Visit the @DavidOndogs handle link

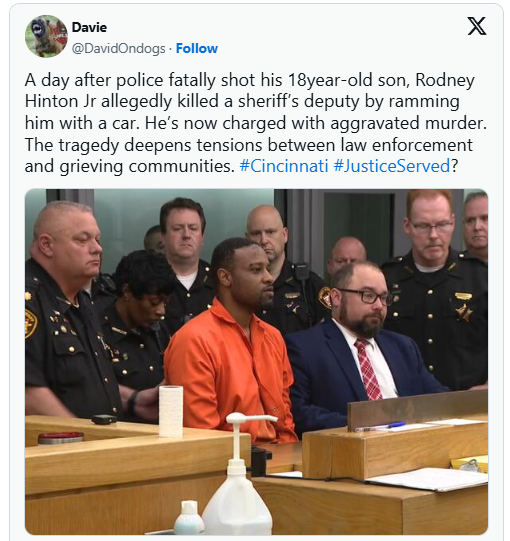(x=118, y=48)
